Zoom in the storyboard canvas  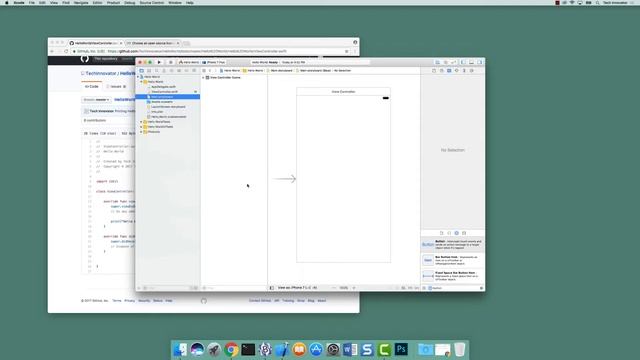[x=354, y=288]
